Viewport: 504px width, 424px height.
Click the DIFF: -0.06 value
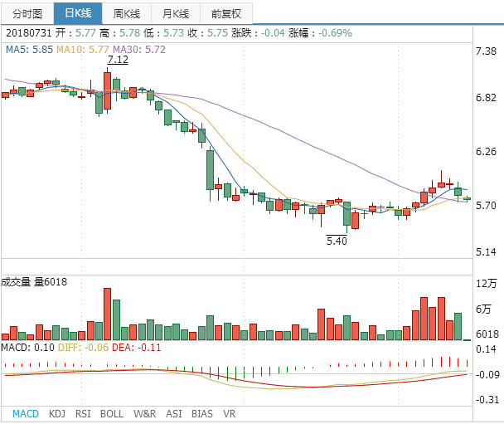(x=83, y=348)
